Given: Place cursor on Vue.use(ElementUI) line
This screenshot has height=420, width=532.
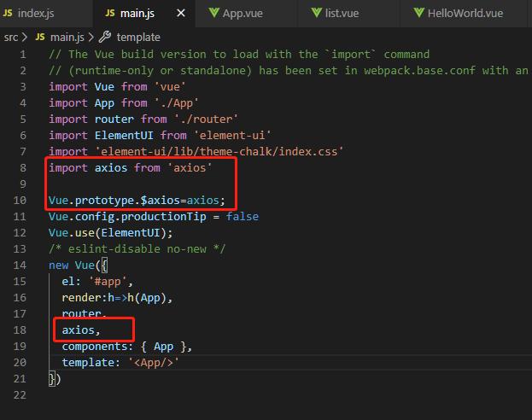Looking at the screenshot, I should [111, 233].
